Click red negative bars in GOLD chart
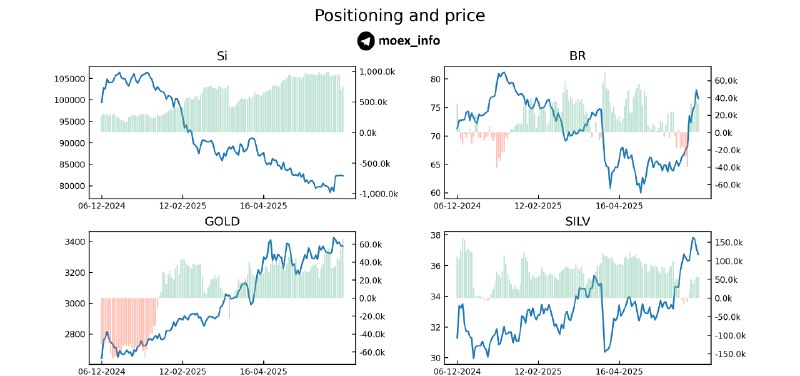Screen dimensions: 800x376 tap(129, 325)
